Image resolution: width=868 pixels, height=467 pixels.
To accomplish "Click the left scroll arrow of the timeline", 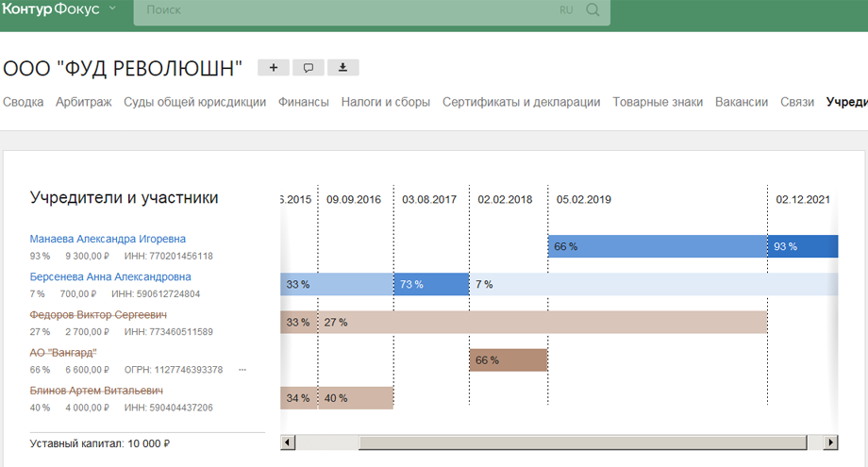I will coord(288,442).
